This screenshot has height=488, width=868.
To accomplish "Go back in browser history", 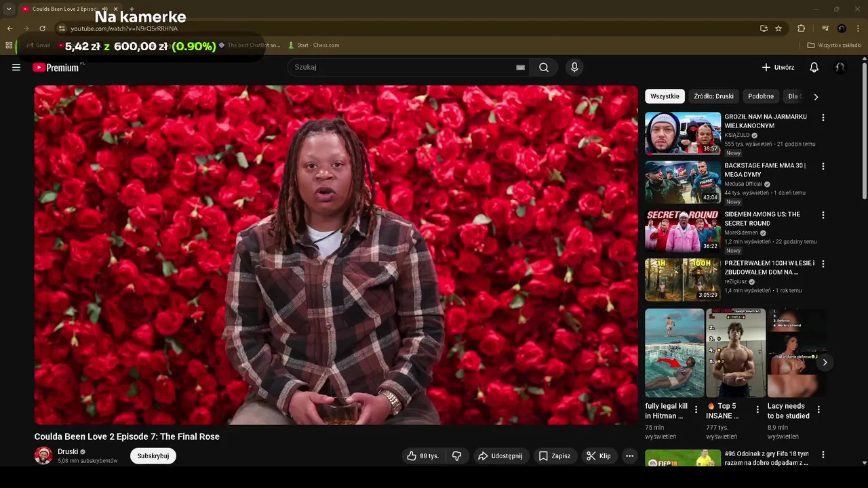I will click(9, 28).
